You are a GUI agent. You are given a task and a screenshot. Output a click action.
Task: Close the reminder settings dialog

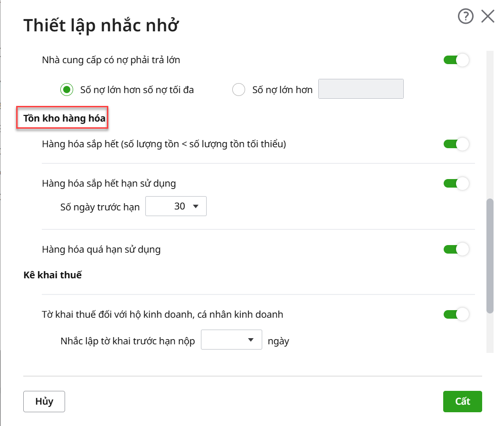[488, 17]
